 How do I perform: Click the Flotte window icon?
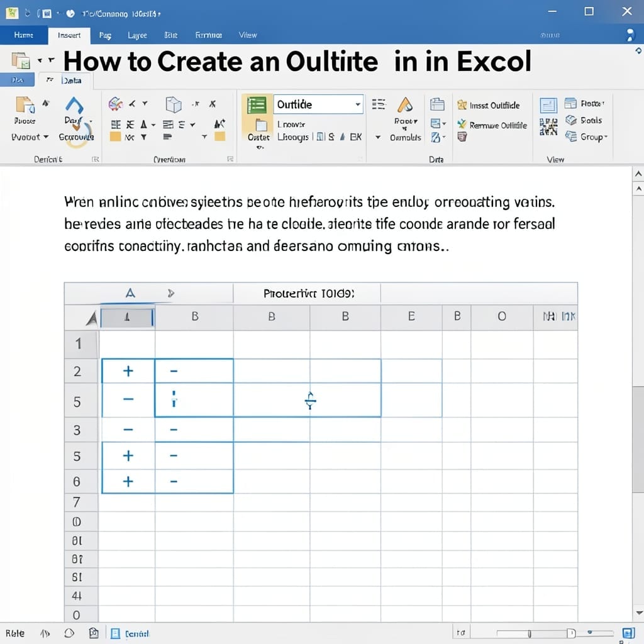pyautogui.click(x=570, y=103)
